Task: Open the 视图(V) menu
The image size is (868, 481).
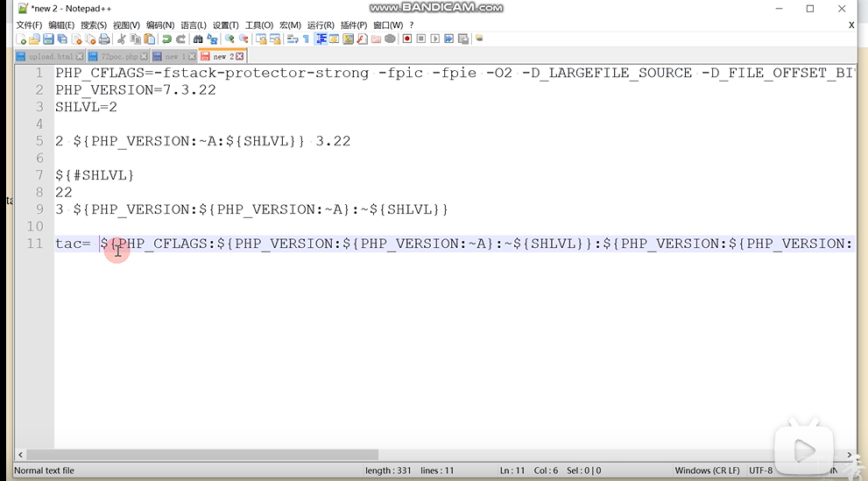Action: pos(126,25)
